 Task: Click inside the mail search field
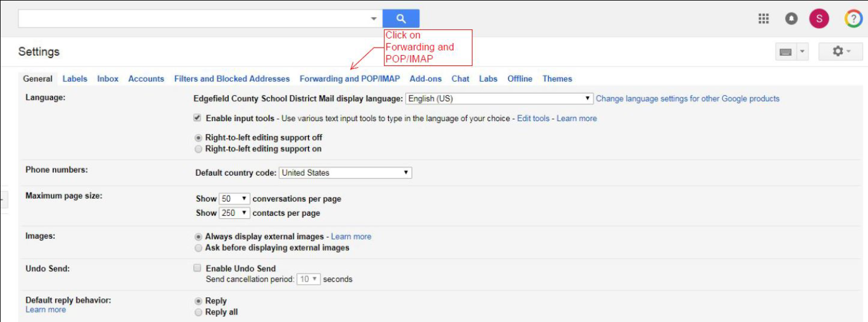[x=192, y=18]
